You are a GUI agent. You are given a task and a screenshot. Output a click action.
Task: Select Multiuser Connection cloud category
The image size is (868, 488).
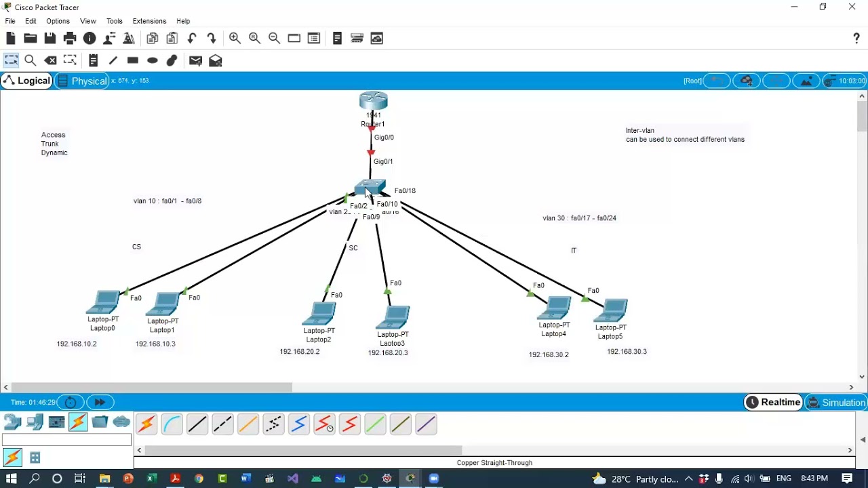[x=121, y=422]
